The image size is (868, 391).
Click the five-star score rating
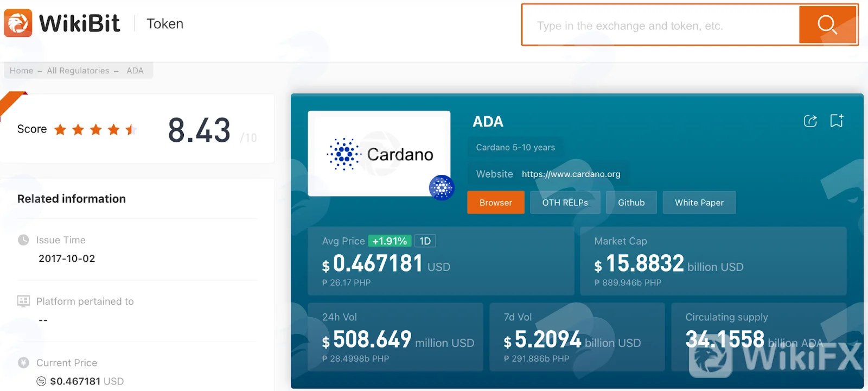coord(95,129)
